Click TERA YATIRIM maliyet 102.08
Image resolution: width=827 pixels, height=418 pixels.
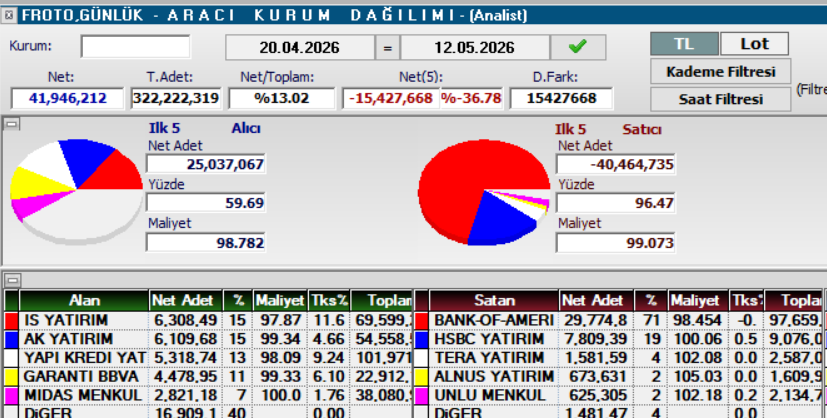pos(698,358)
